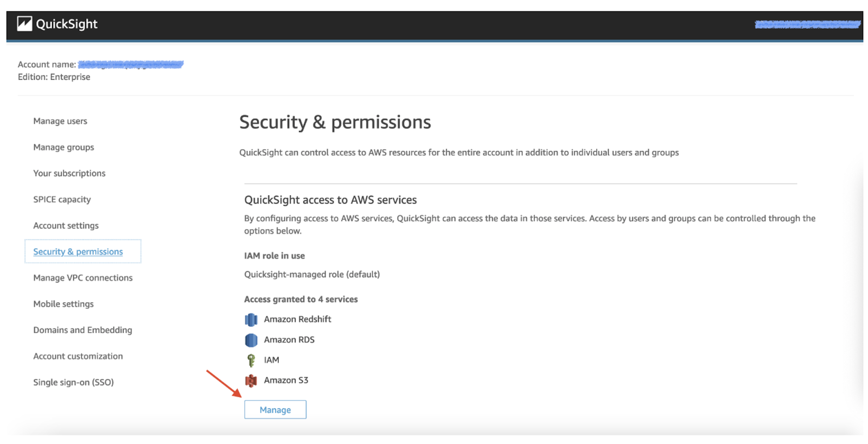Click the QuickSight logo icon
Viewport: 868px width, 444px height.
24,24
